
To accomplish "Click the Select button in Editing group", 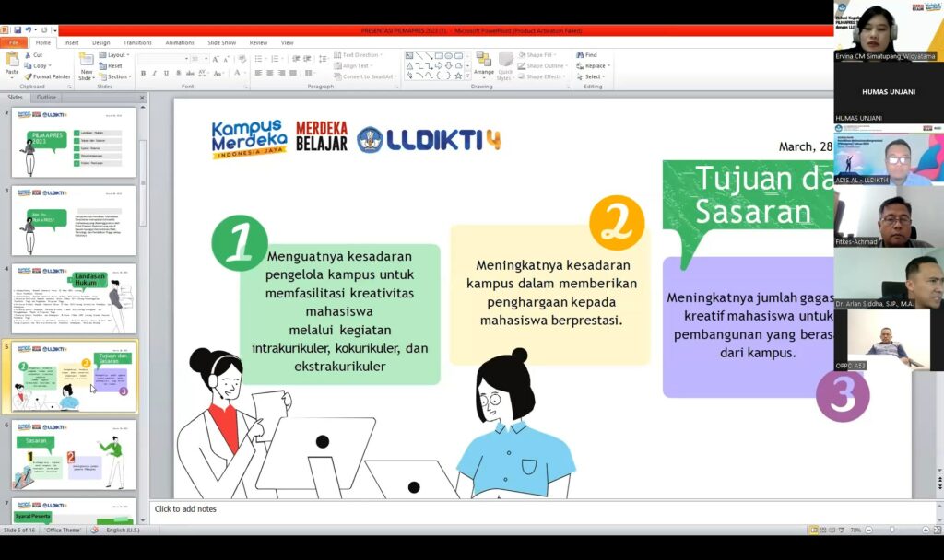I will [591, 76].
